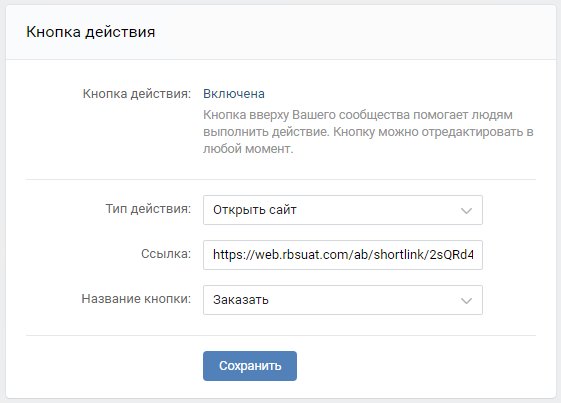The width and height of the screenshot is (561, 403).
Task: Click the chevron arrow beside Открыть сайт
Action: pos(466,211)
